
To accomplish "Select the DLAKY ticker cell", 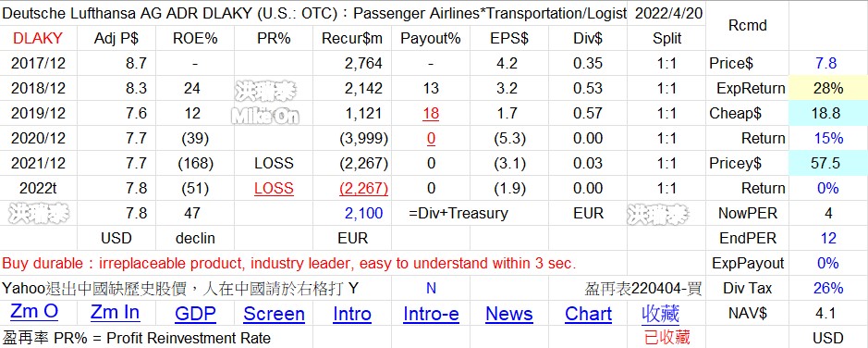I will pyautogui.click(x=38, y=38).
